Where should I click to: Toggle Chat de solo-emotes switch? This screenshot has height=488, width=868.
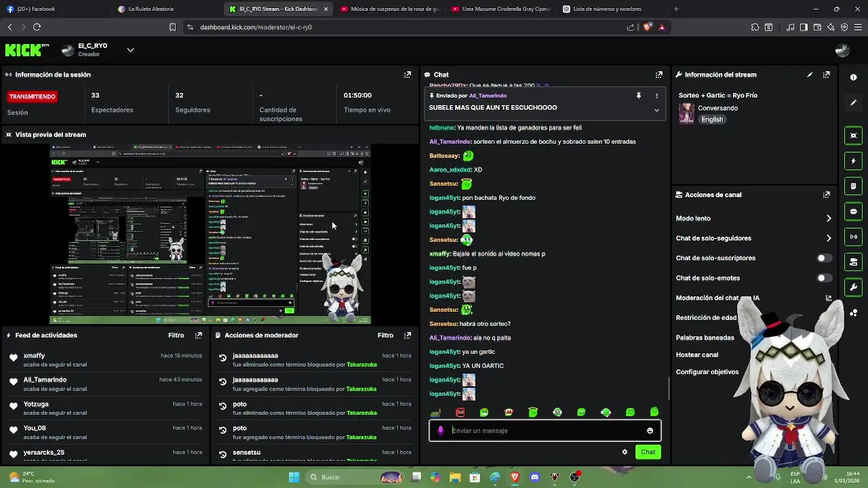click(824, 278)
